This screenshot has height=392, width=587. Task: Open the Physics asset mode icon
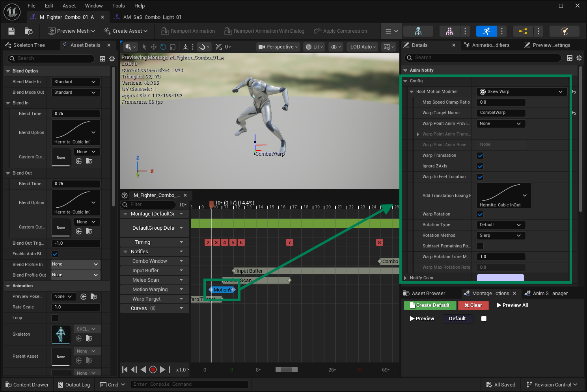pyautogui.click(x=564, y=31)
